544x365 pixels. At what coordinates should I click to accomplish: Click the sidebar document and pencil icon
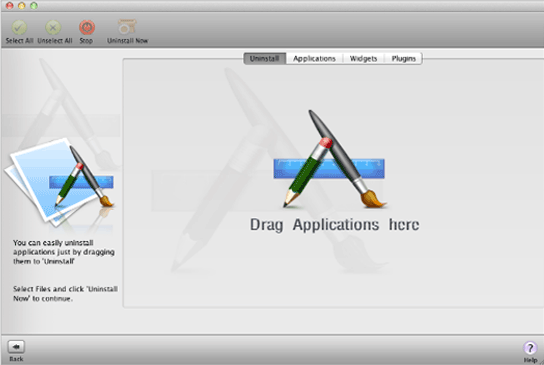(x=59, y=181)
